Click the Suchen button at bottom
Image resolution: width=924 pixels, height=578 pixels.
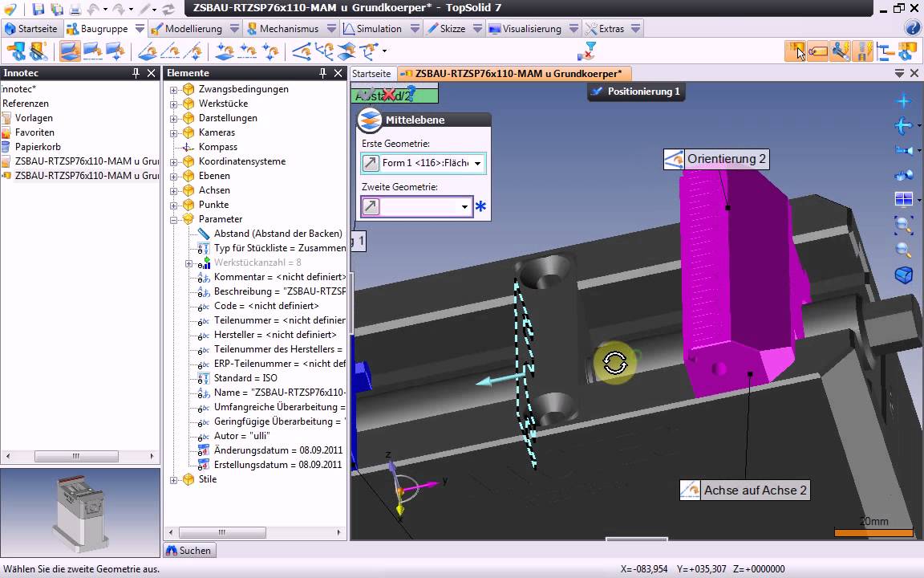pyautogui.click(x=189, y=551)
